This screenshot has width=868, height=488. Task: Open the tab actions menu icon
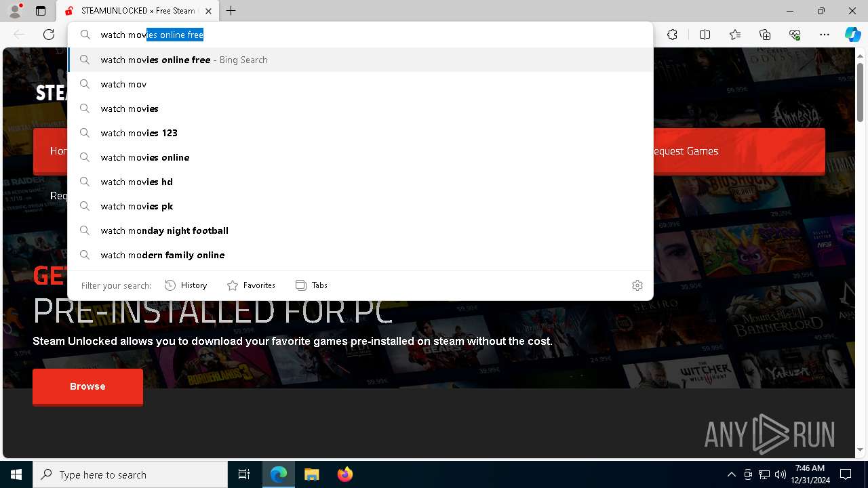pyautogui.click(x=41, y=11)
